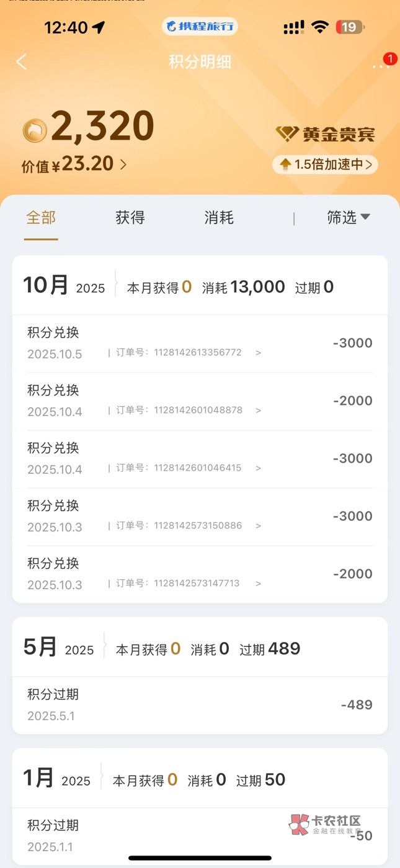Viewport: 400px width, 868px height.
Task: Tap the 积分过期 entry dated 2025.5.1
Action: pyautogui.click(x=198, y=705)
